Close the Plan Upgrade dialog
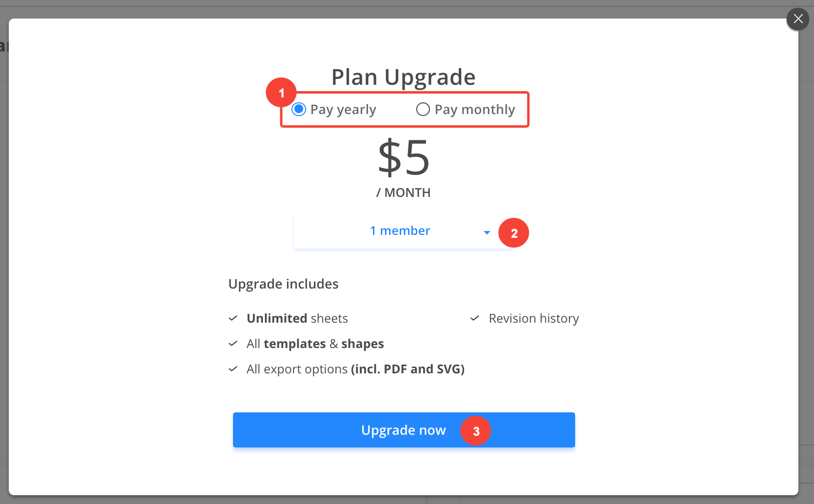Image resolution: width=814 pixels, height=504 pixels. pos(798,19)
